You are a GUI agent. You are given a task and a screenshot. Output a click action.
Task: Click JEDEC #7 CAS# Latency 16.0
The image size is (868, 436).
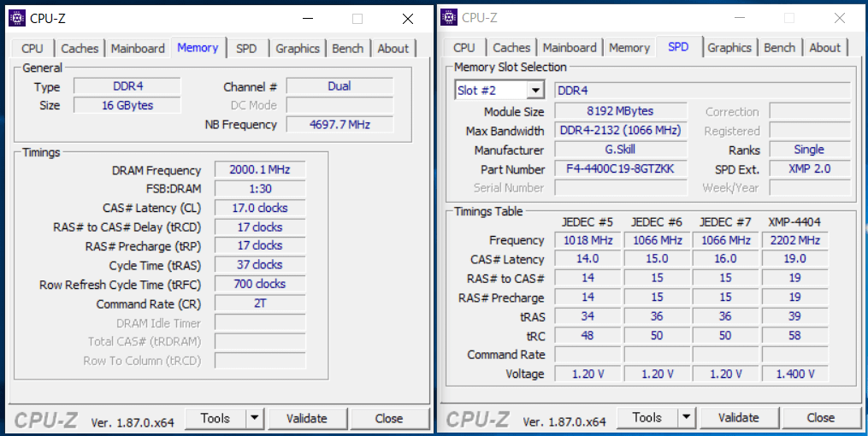pyautogui.click(x=726, y=259)
